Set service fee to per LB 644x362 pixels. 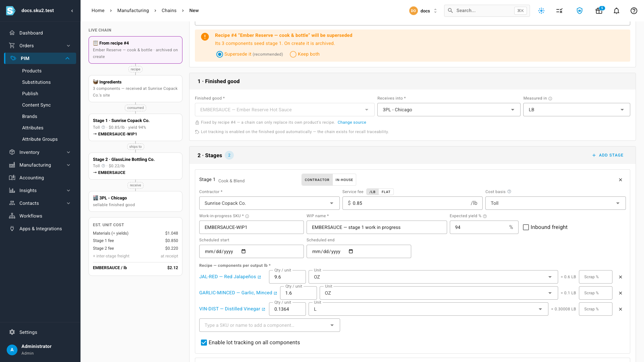(372, 192)
